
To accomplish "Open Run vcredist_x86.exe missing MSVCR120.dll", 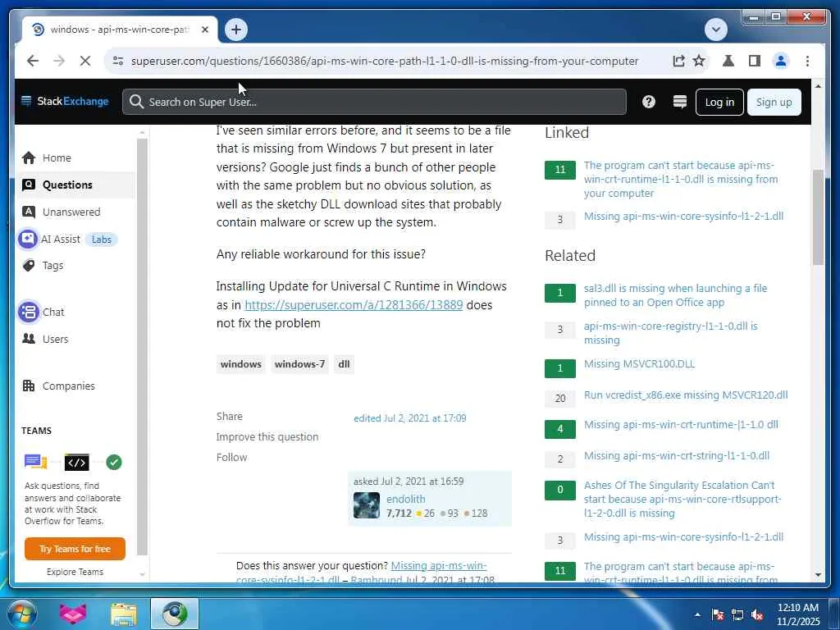I will (686, 395).
